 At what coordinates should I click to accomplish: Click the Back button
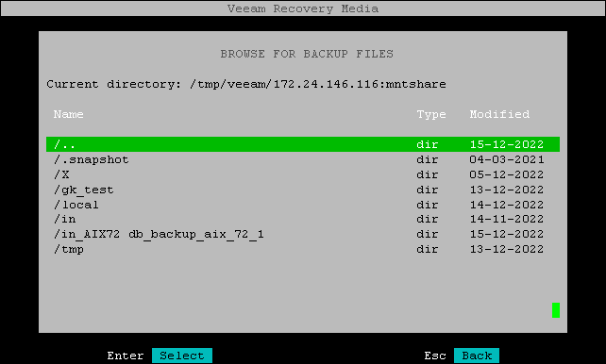point(477,356)
